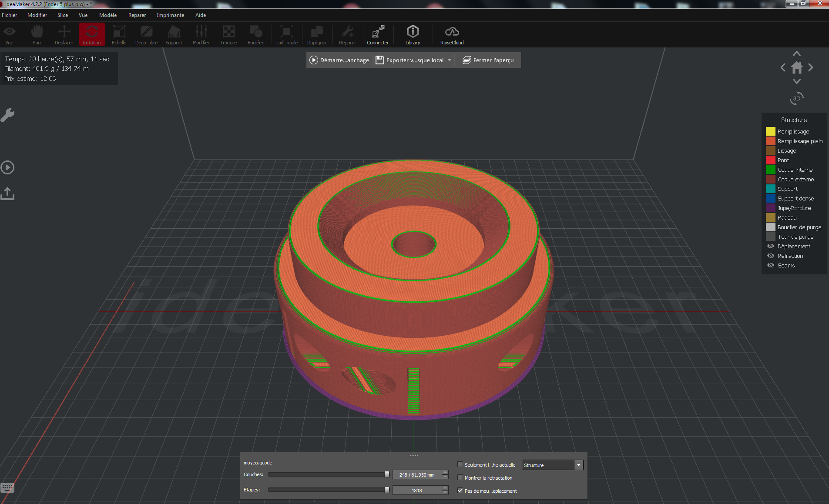Toggle Rétraction visibility eye
Image resolution: width=829 pixels, height=504 pixels.
pyautogui.click(x=771, y=256)
